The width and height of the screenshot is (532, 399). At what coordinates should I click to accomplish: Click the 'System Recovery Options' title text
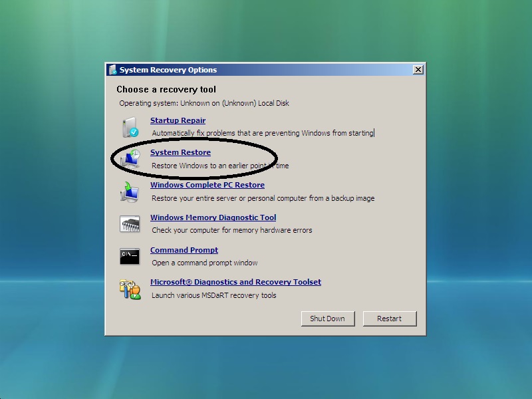tap(168, 70)
